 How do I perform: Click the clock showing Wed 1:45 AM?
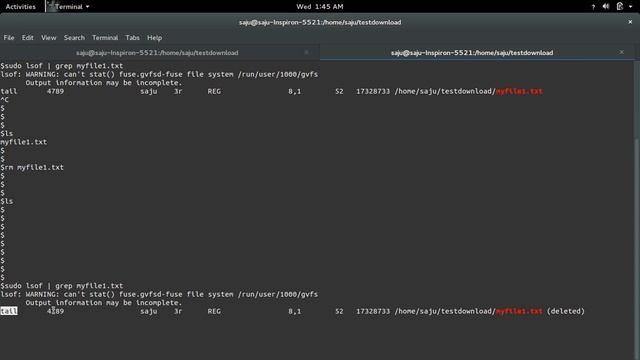tap(320, 7)
